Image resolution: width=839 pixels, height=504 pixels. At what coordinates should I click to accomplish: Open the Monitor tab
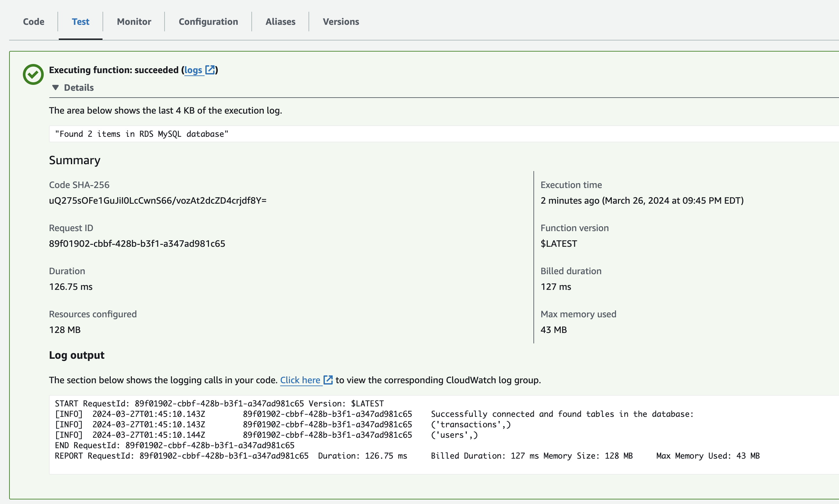click(134, 22)
